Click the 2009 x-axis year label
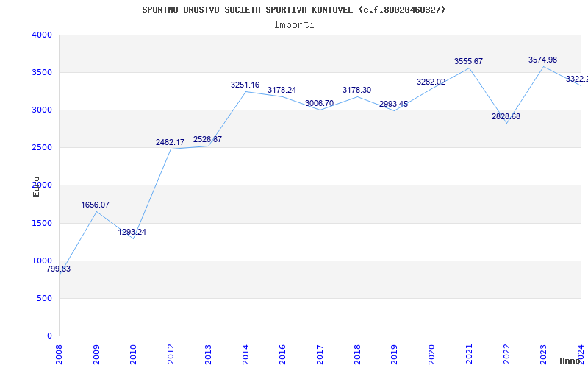Viewport: 588px width, 368px height. pos(96,355)
